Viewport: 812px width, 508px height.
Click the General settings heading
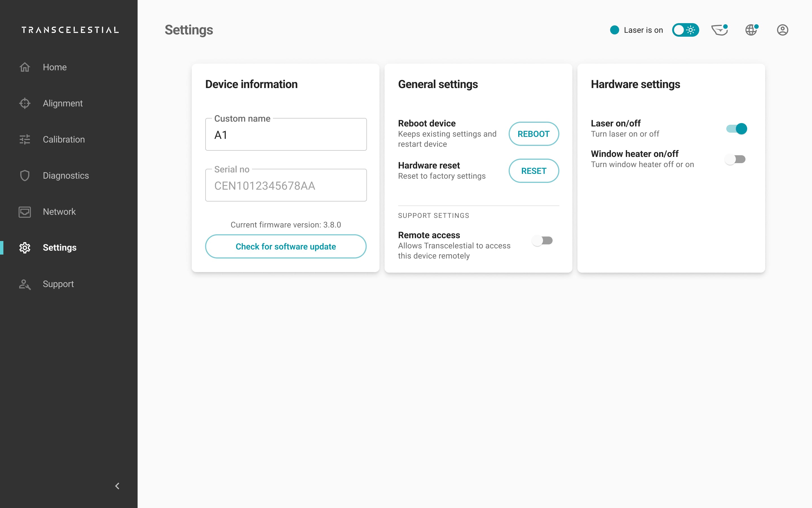438,84
